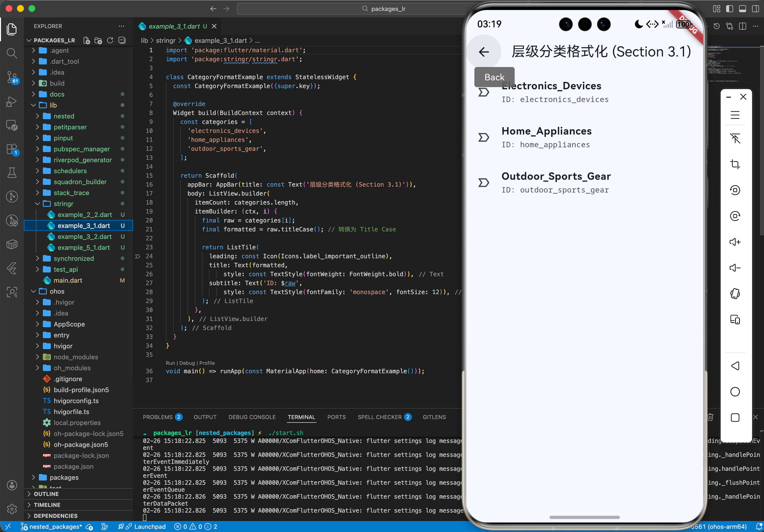Tap emulator home circle button
This screenshot has height=532, width=764.
click(x=735, y=392)
